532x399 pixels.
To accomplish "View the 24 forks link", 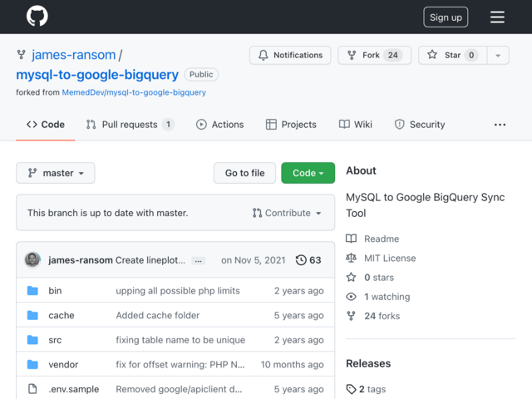I will (382, 316).
